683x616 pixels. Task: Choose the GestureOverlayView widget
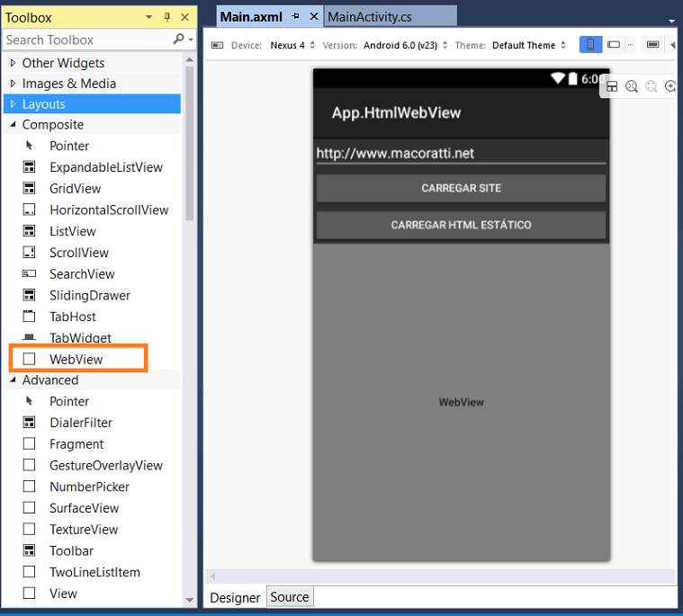(x=106, y=466)
